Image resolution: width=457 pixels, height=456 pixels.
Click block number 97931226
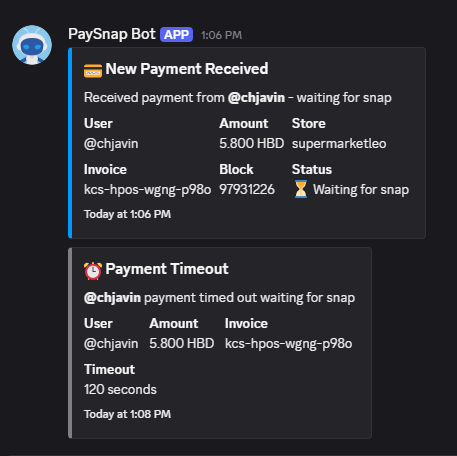coord(247,189)
